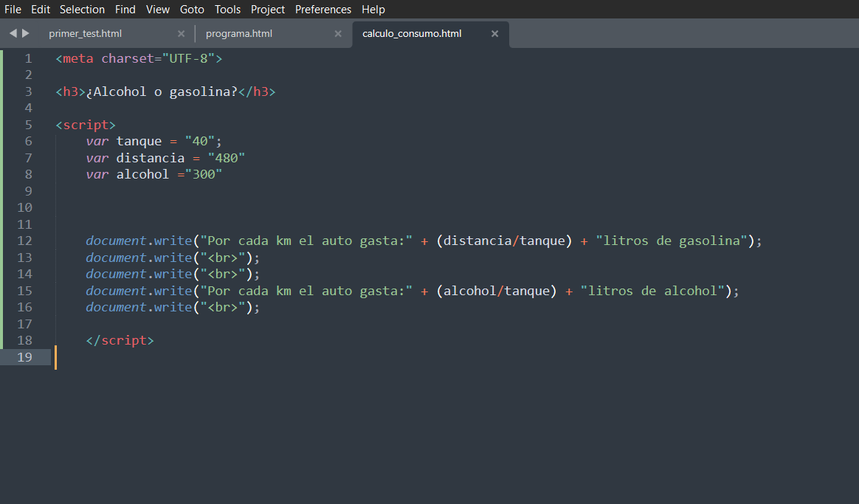Viewport: 859px width, 504px height.
Task: Select the calculo_consumo.html tab
Action: click(x=412, y=34)
